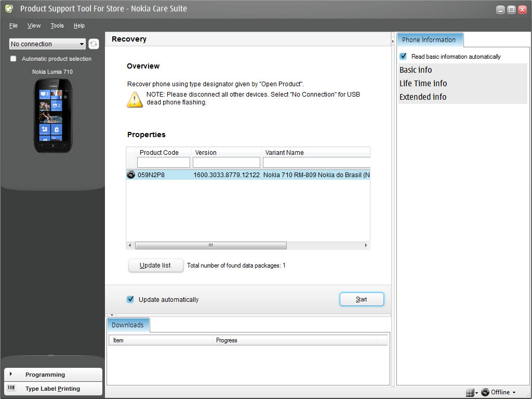The height and width of the screenshot is (399, 532).
Task: Uncheck Update automatically
Action: [x=130, y=299]
